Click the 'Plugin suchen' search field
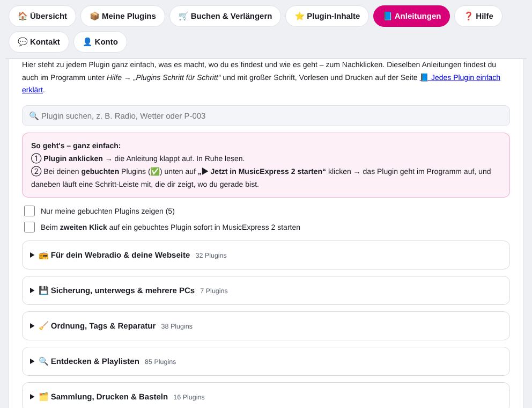 265,116
